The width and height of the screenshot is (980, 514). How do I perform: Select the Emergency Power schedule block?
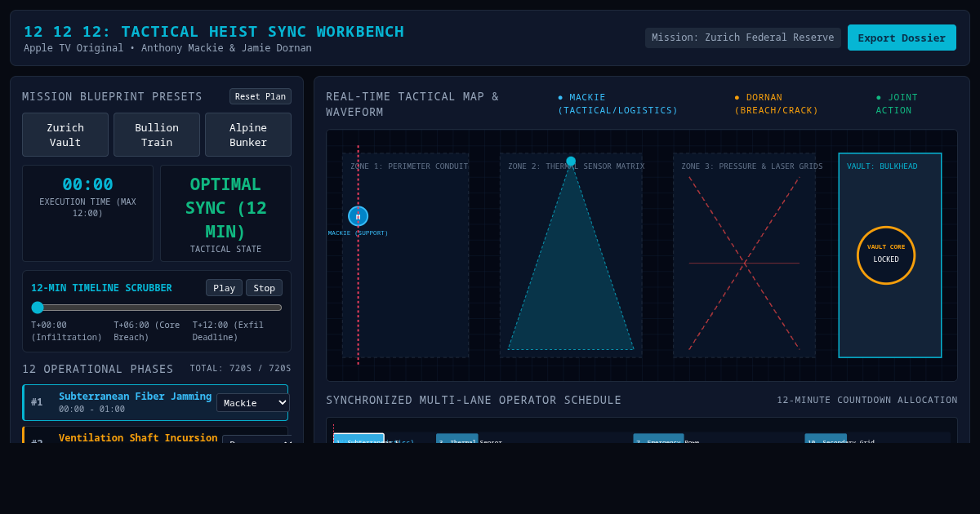point(658,438)
